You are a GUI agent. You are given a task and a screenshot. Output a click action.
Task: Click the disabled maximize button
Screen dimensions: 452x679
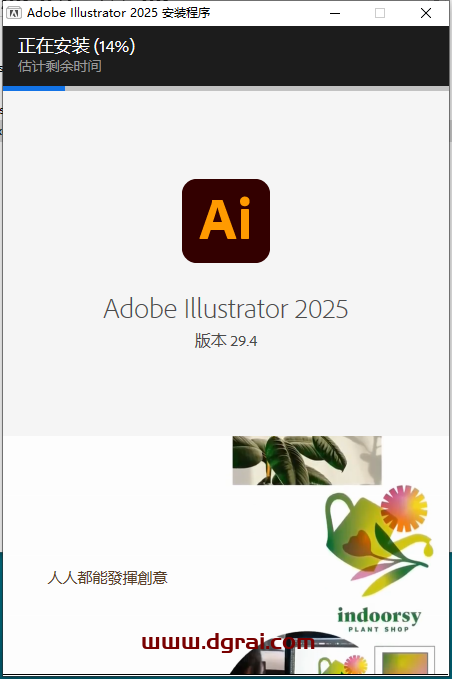(x=380, y=13)
